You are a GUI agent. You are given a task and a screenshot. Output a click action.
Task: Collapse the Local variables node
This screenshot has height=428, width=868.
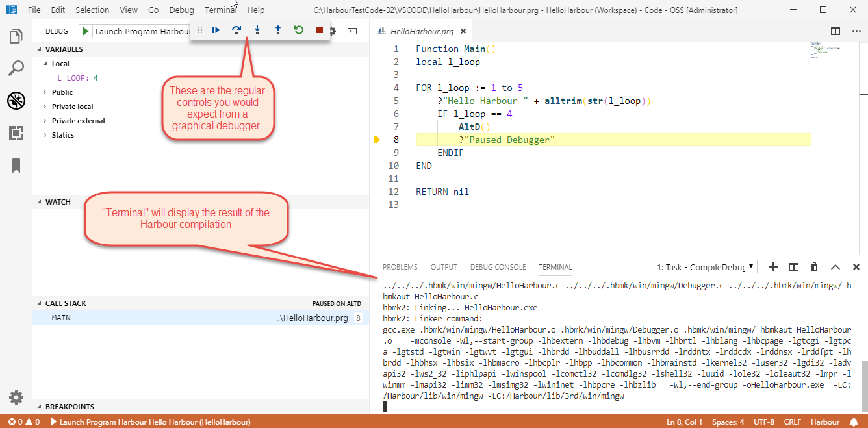(45, 64)
